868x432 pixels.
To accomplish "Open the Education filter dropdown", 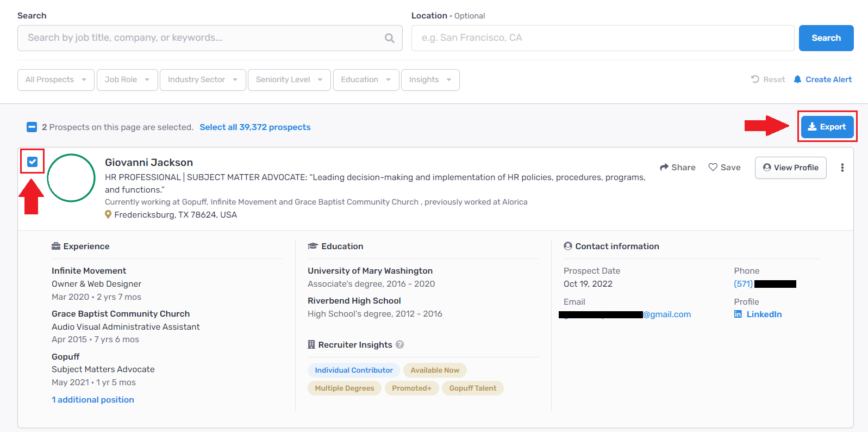I will click(366, 80).
